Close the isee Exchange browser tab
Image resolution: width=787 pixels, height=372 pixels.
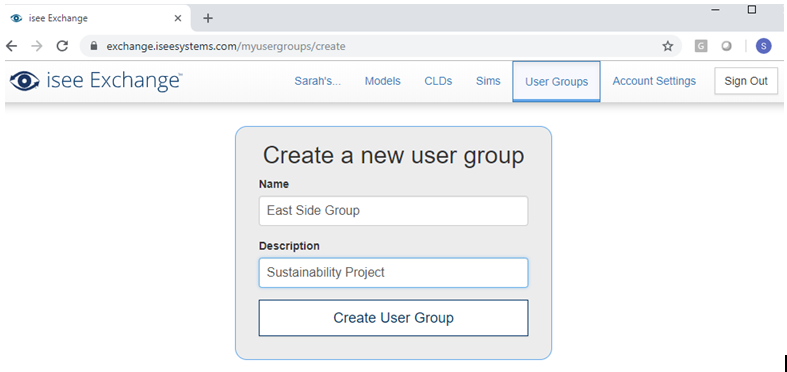178,19
